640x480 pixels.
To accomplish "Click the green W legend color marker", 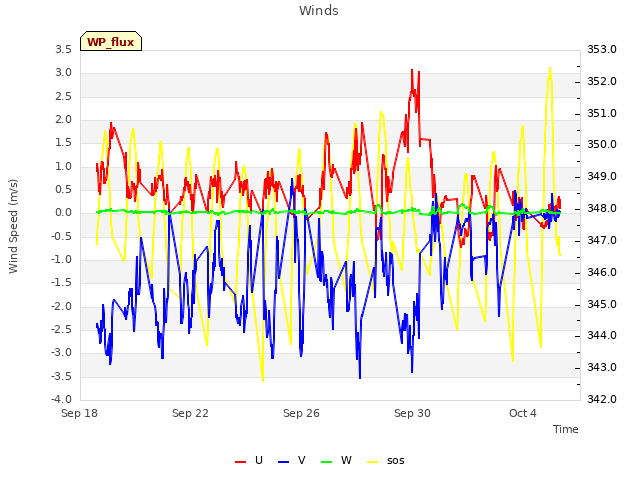I will point(327,462).
